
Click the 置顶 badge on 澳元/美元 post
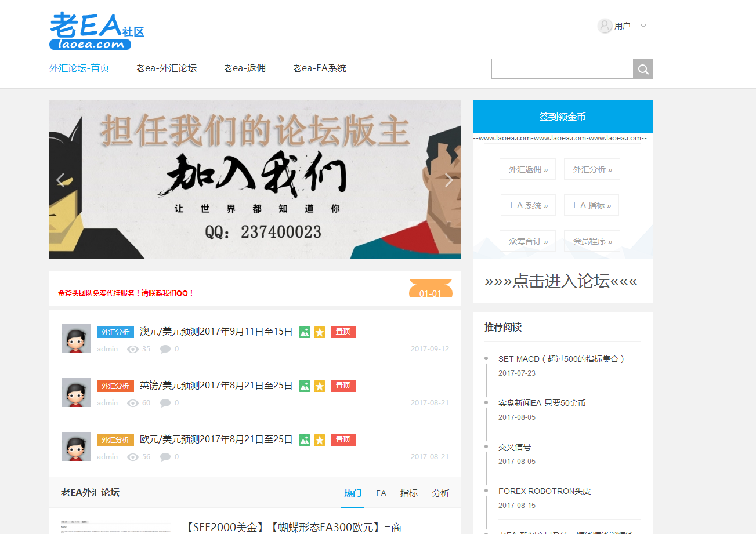[343, 332]
